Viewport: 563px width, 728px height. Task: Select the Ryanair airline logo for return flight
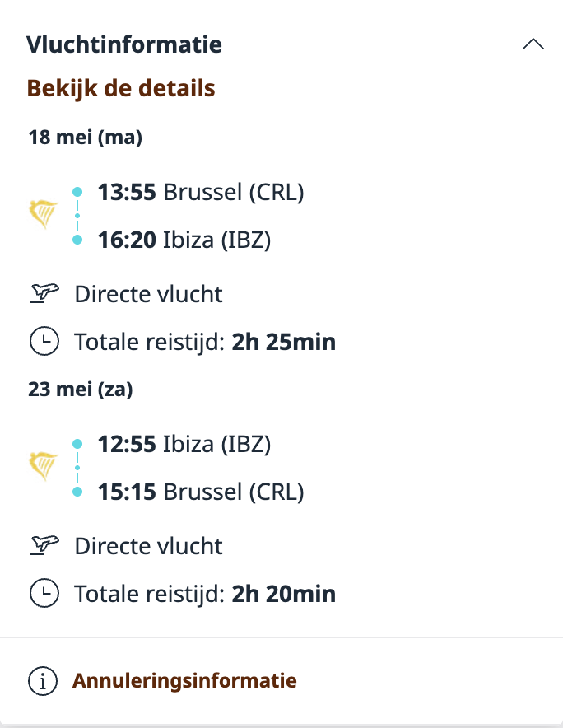[44, 464]
